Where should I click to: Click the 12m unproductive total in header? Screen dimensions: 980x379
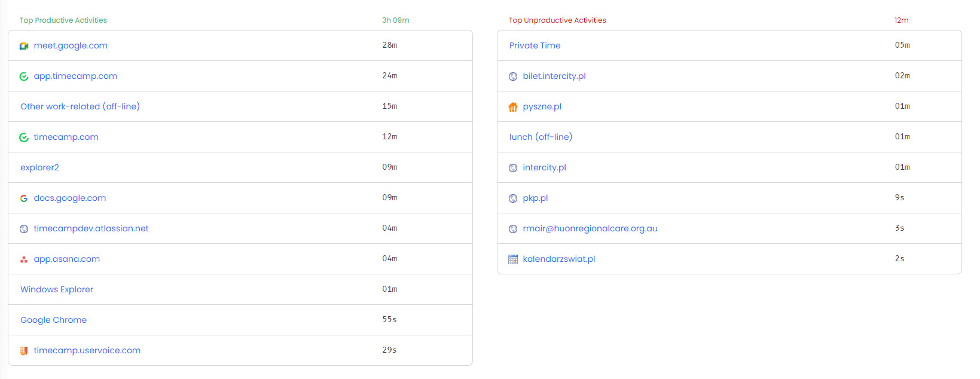[x=902, y=20]
